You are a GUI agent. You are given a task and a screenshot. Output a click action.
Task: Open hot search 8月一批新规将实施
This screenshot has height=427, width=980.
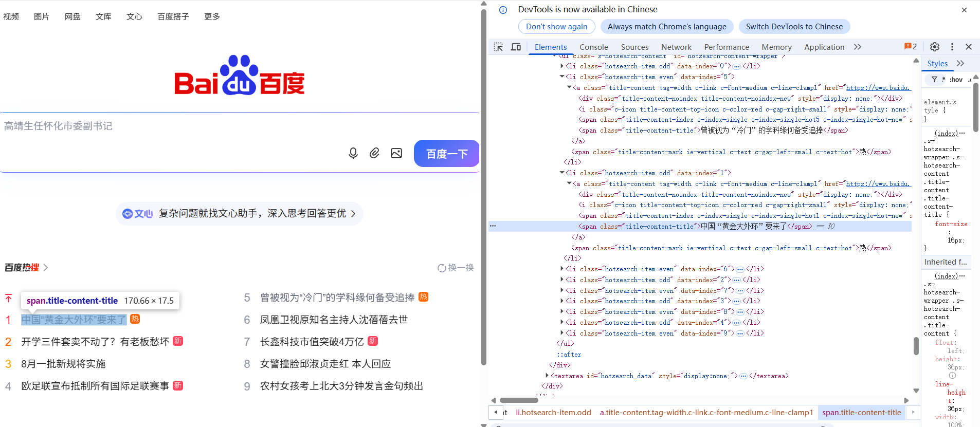pos(63,364)
